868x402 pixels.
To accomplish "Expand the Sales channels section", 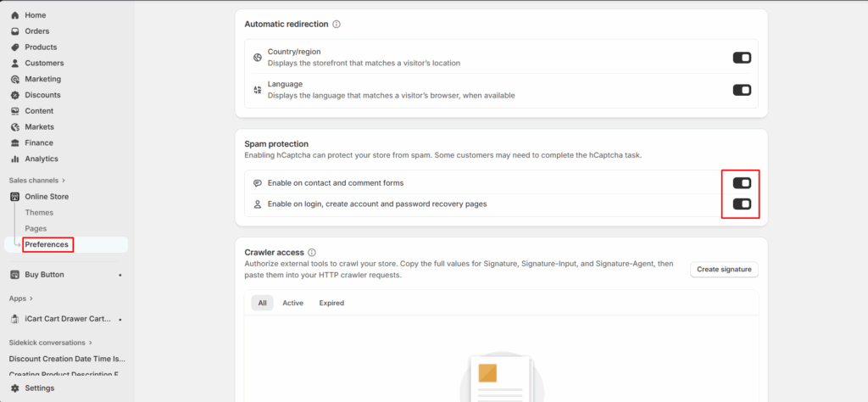I will pyautogui.click(x=64, y=181).
